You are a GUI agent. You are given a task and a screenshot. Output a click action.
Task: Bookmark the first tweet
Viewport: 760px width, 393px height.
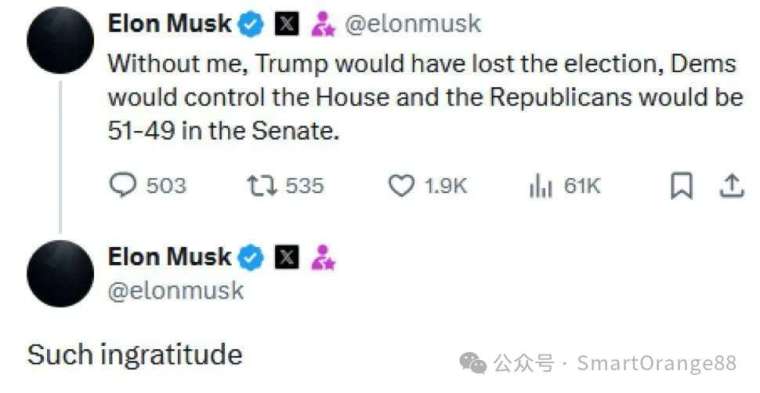(x=681, y=187)
